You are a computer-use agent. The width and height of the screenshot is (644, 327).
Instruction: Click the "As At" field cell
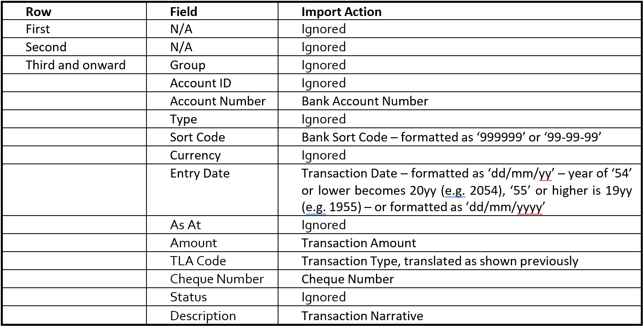(185, 225)
